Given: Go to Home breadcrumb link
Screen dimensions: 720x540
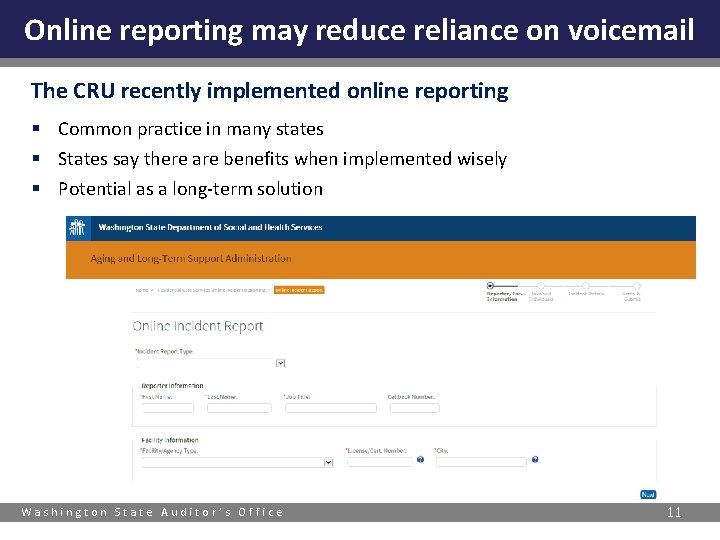Looking at the screenshot, I should click(x=142, y=290).
